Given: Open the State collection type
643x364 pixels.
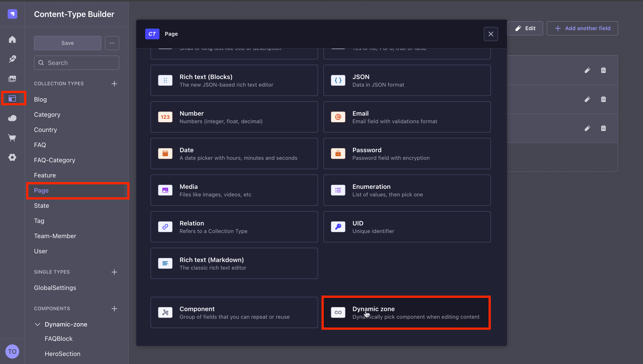Looking at the screenshot, I should pos(41,206).
